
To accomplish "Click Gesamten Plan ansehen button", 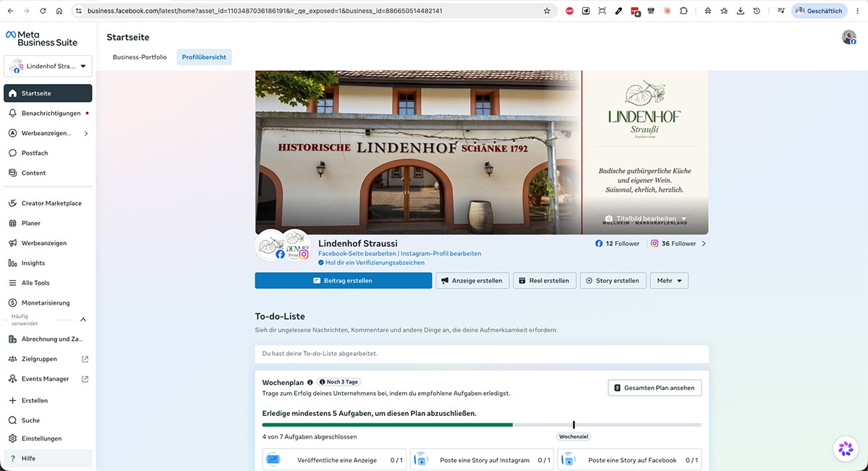I will tap(655, 388).
